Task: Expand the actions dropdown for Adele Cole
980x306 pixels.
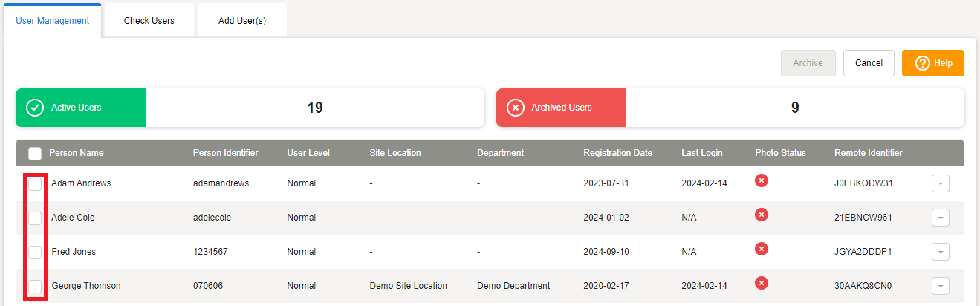Action: 940,218
